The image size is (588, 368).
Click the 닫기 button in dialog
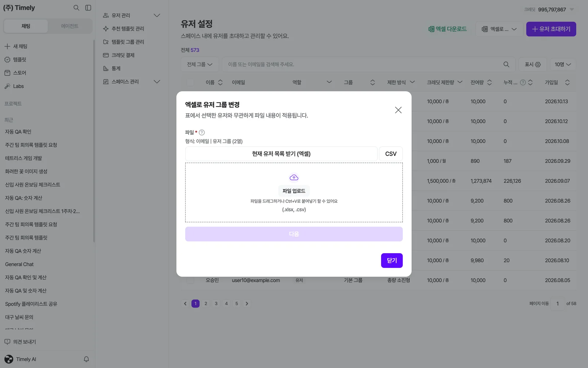pyautogui.click(x=392, y=261)
